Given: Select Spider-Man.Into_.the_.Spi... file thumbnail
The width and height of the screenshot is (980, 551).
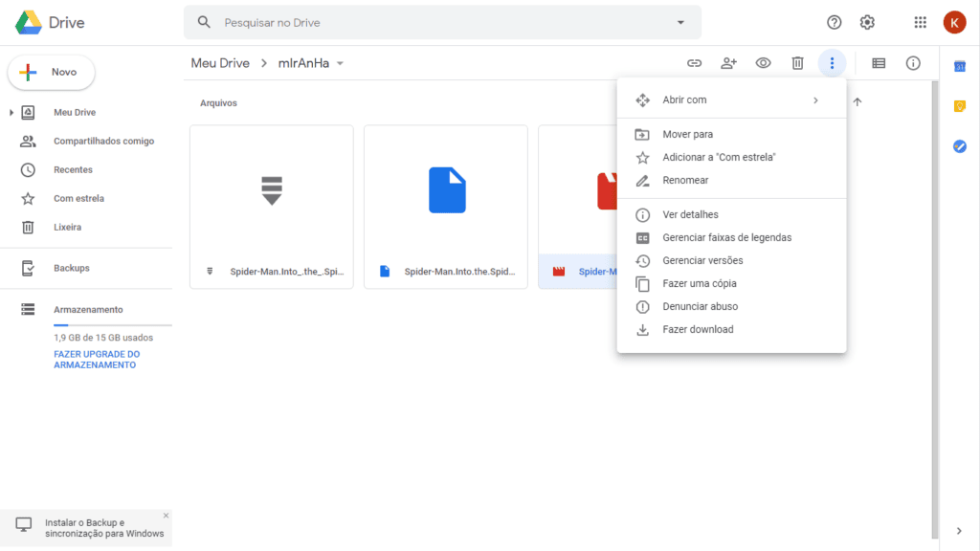Looking at the screenshot, I should click(x=272, y=207).
